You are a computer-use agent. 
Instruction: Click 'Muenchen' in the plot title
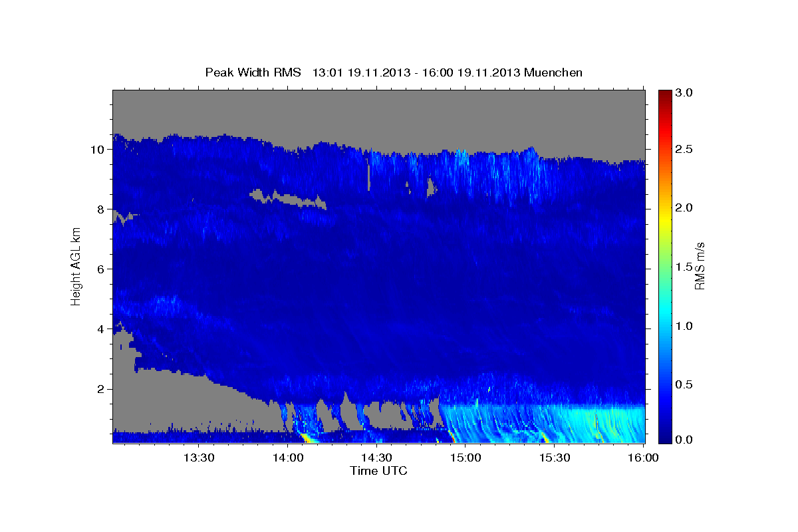pyautogui.click(x=553, y=72)
